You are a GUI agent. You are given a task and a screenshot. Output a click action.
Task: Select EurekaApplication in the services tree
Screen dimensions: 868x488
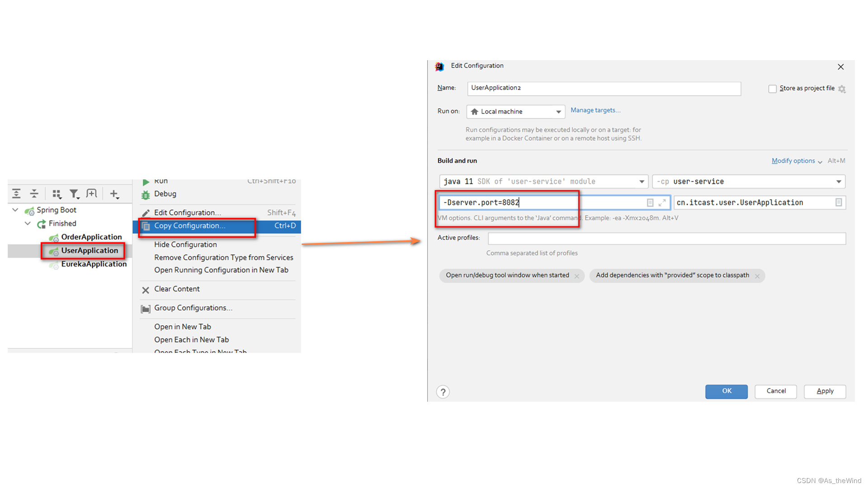pos(94,264)
